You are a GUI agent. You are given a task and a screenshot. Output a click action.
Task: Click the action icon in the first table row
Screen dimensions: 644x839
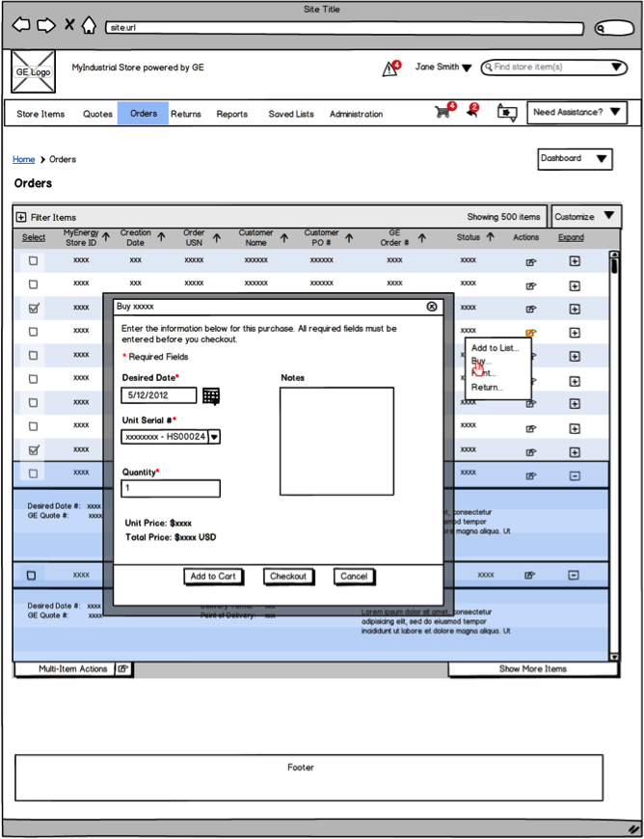[530, 262]
